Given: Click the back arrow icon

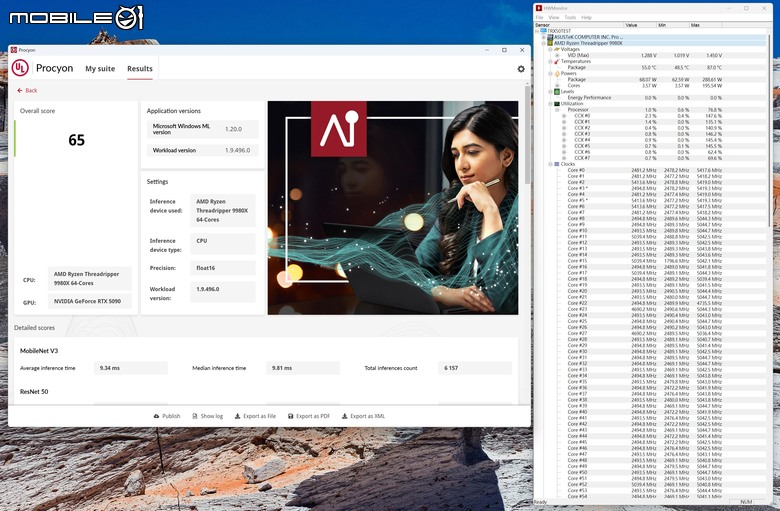Looking at the screenshot, I should coord(20,91).
